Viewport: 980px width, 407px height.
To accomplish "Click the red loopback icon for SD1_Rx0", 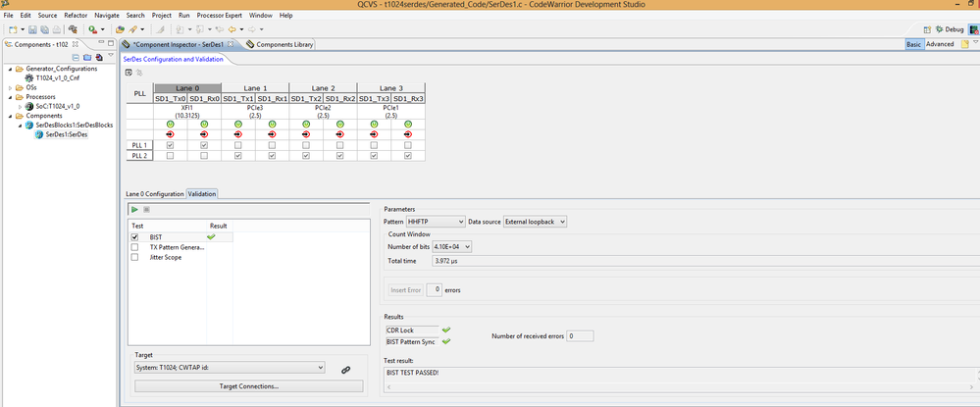I will (x=204, y=133).
